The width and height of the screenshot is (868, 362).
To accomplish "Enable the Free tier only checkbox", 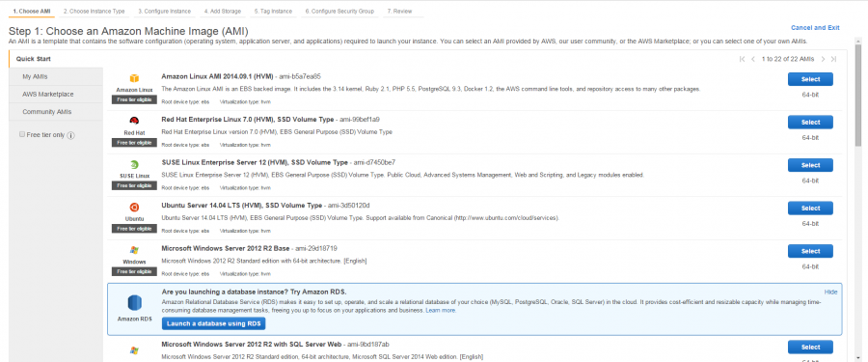I will (x=22, y=135).
